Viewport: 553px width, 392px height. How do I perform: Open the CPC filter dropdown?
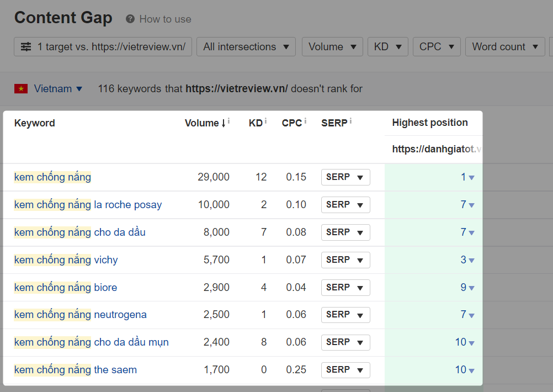click(x=437, y=46)
